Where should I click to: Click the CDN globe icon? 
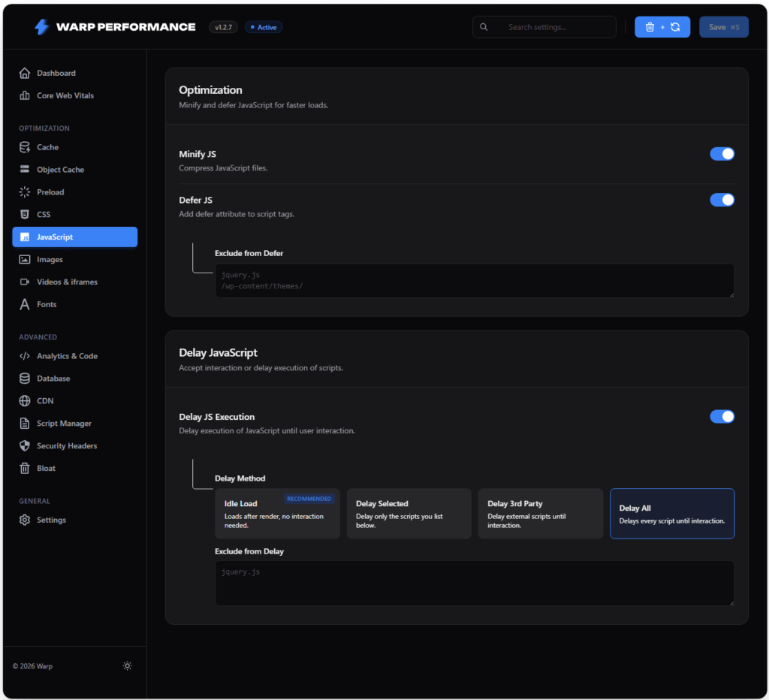(x=25, y=401)
